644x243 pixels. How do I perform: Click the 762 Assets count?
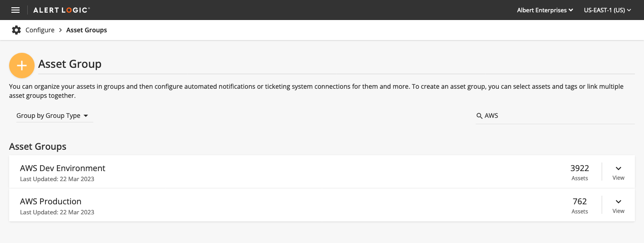[x=580, y=205]
